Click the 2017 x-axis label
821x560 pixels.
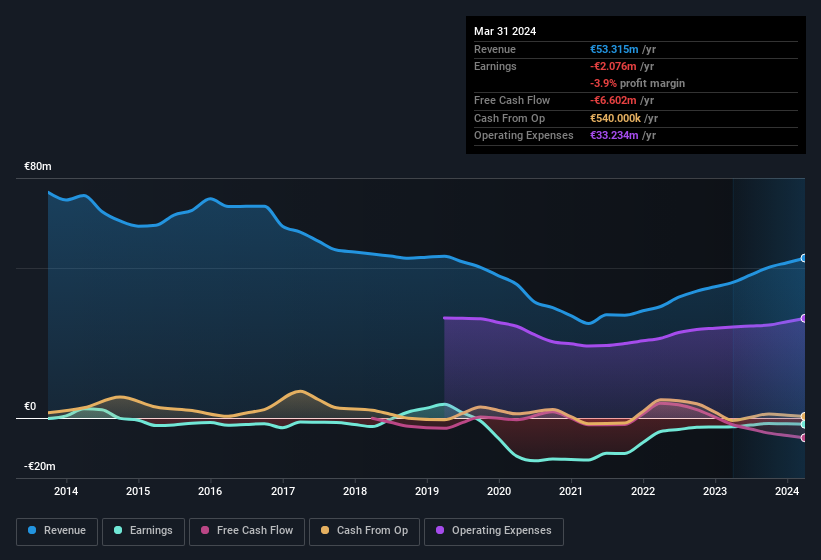point(283,491)
